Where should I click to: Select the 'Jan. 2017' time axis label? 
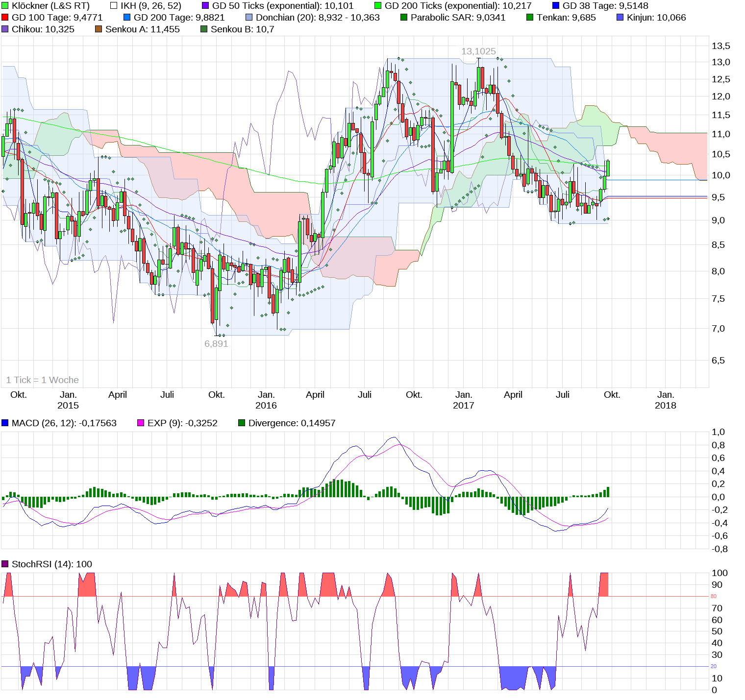pyautogui.click(x=464, y=400)
